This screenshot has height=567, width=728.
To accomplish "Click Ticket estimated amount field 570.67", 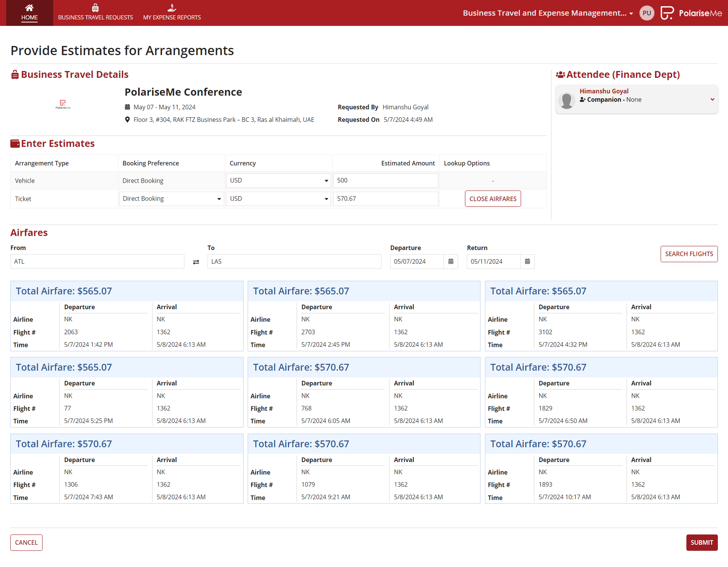I will pos(385,199).
